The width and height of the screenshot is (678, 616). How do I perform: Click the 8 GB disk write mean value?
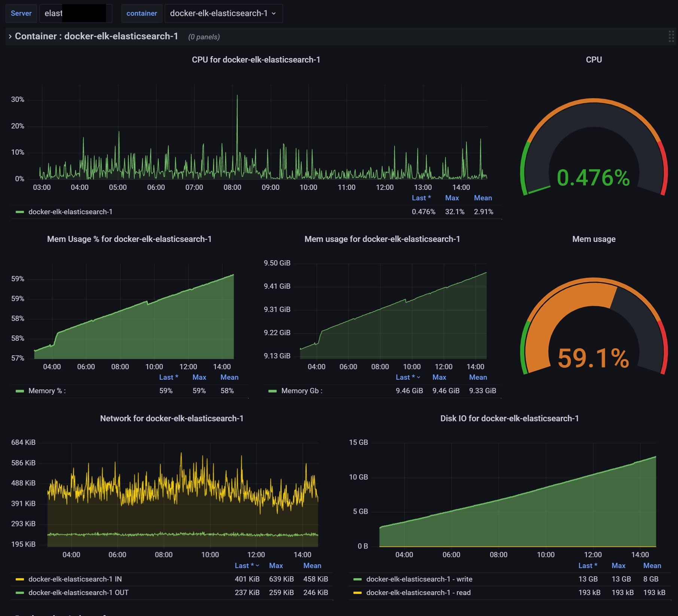651,579
